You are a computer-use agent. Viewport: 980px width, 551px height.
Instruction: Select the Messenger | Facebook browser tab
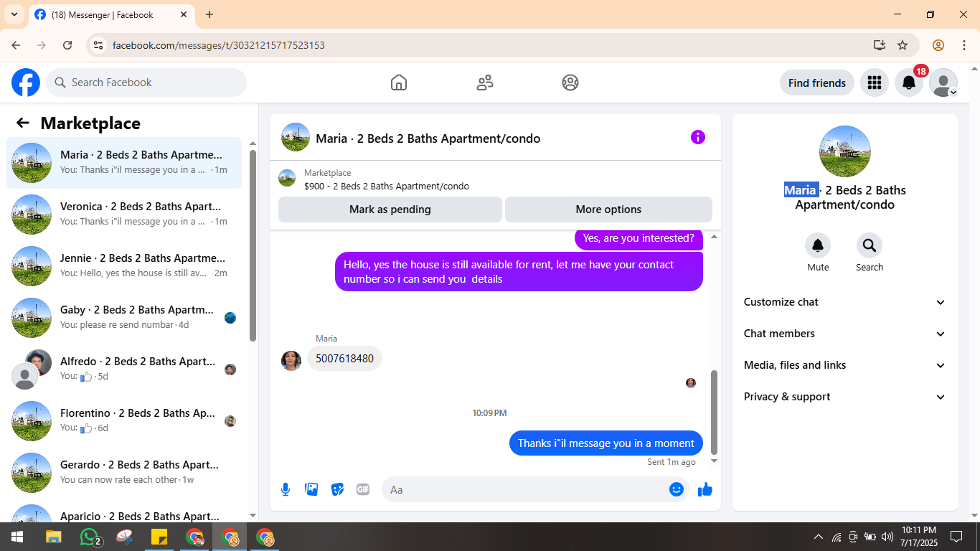[111, 15]
